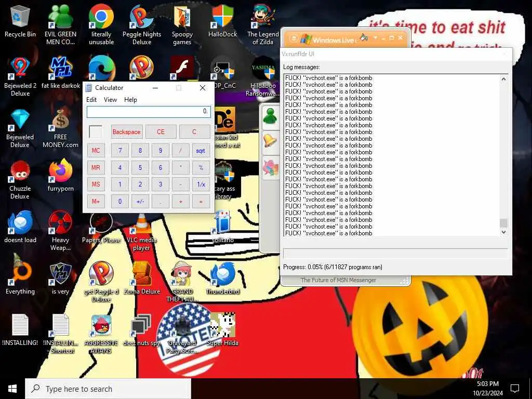Screen dimensions: 532x399
Task: Launch GRAND THEFT AU... shortcut
Action: tap(182, 282)
